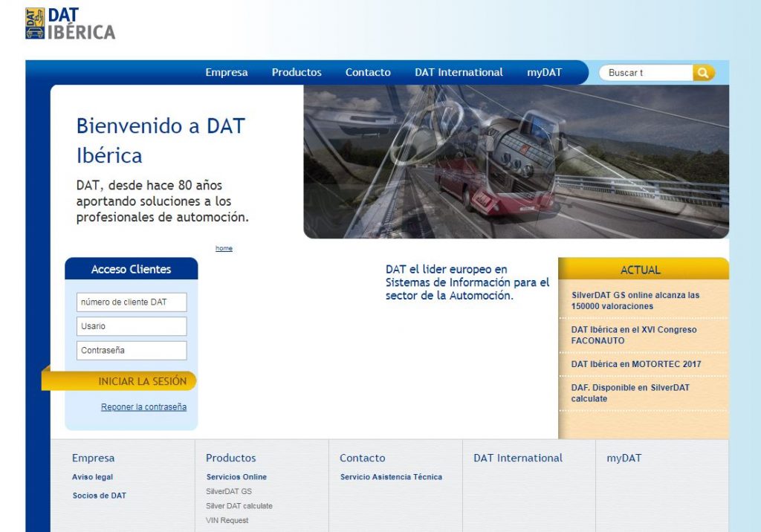Open SilverDAT GS footer link

point(229,491)
